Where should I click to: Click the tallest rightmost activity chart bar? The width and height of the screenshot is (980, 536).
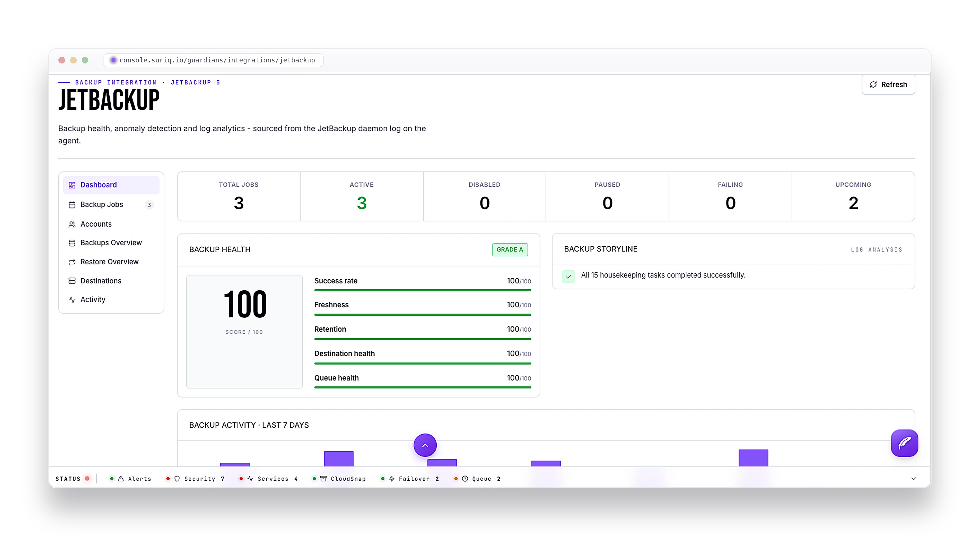753,458
